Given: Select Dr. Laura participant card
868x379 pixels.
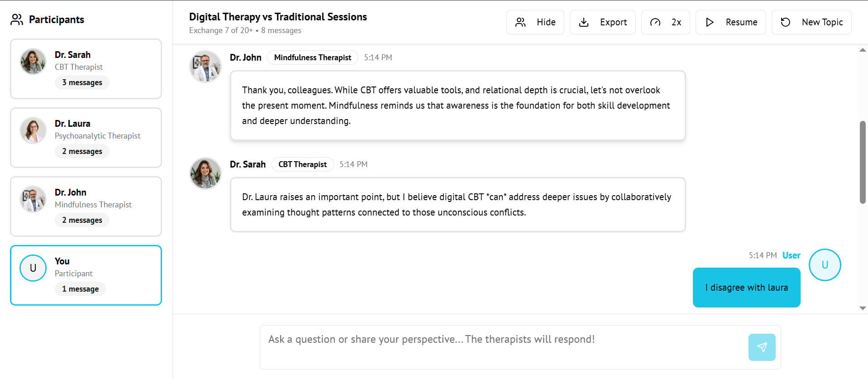Looking at the screenshot, I should (x=86, y=138).
